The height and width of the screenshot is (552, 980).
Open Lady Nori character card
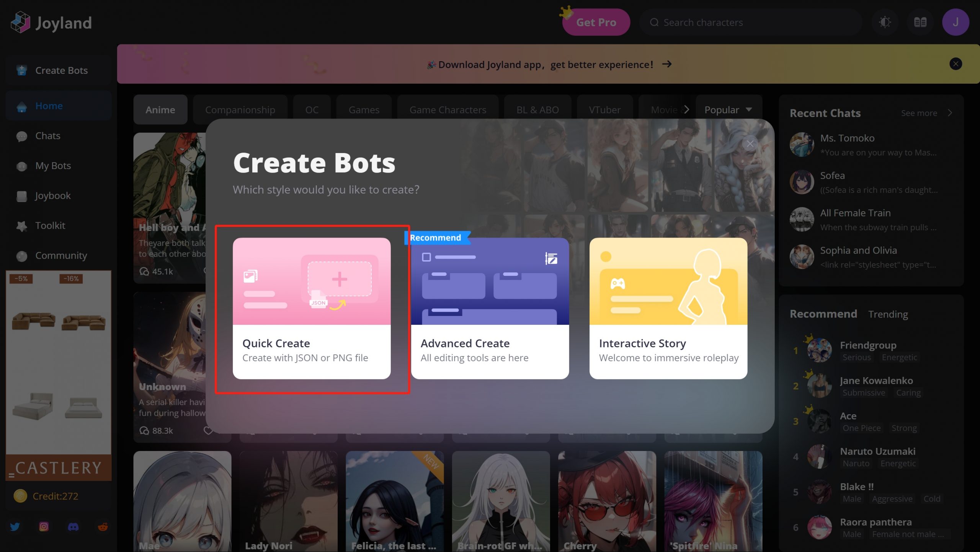pyautogui.click(x=288, y=501)
